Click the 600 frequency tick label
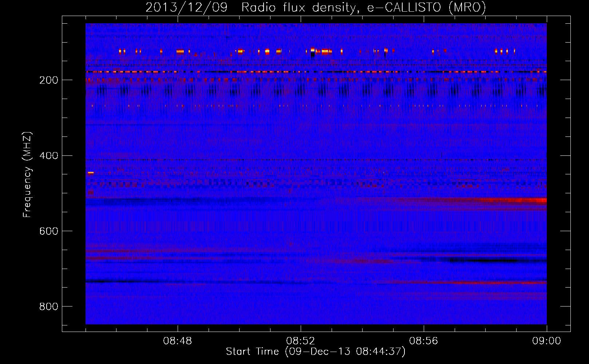Viewport: 589px width, 364px height. (49, 231)
